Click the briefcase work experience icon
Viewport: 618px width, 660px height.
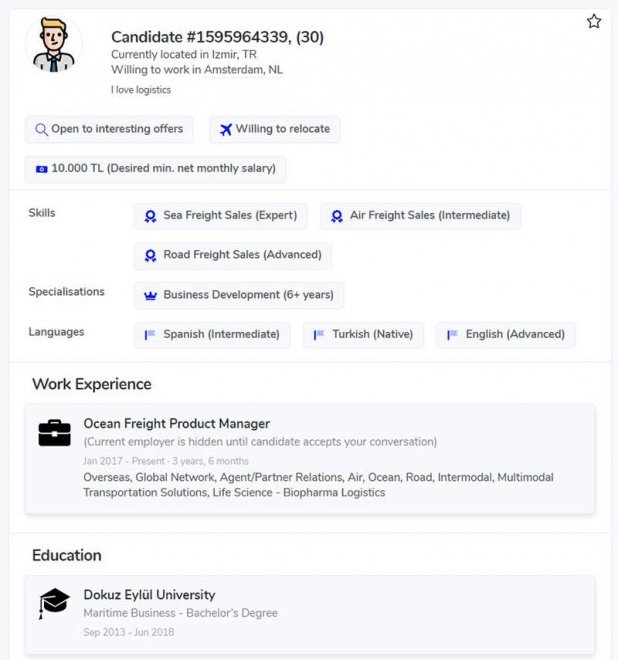tap(55, 433)
